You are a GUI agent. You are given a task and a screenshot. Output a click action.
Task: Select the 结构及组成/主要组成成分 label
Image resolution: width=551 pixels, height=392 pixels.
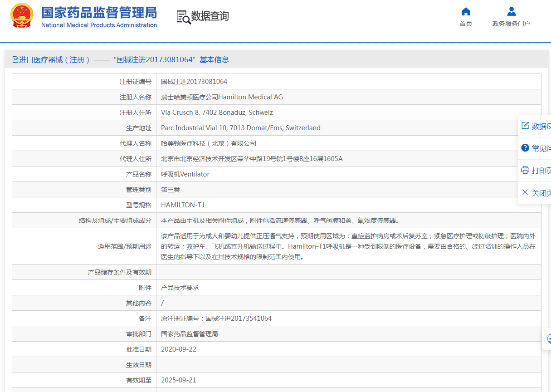pyautogui.click(x=115, y=220)
